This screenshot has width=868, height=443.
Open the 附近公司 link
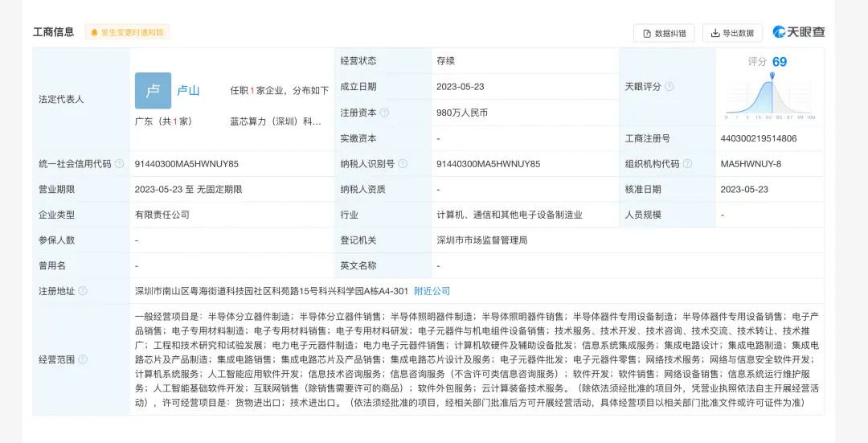pos(432,291)
